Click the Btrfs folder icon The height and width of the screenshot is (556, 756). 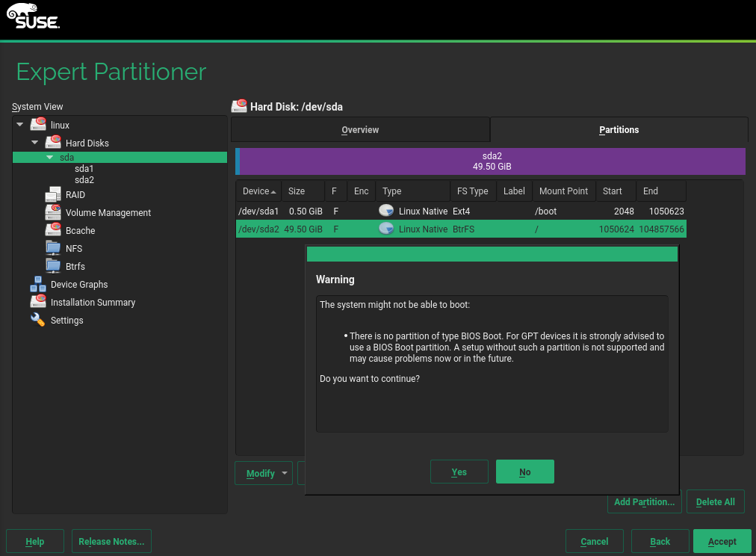click(53, 267)
